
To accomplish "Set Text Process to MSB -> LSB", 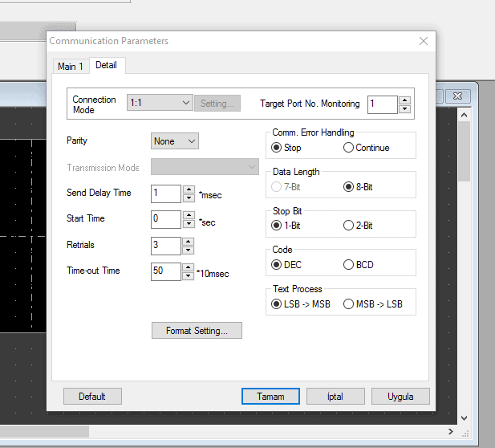I will pyautogui.click(x=348, y=304).
